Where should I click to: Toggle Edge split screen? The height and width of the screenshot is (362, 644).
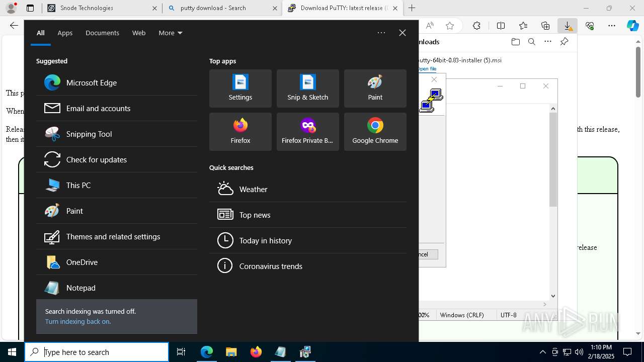click(501, 26)
